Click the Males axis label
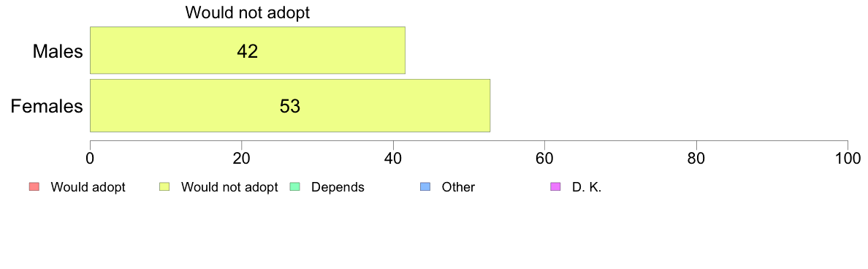 pyautogui.click(x=58, y=51)
